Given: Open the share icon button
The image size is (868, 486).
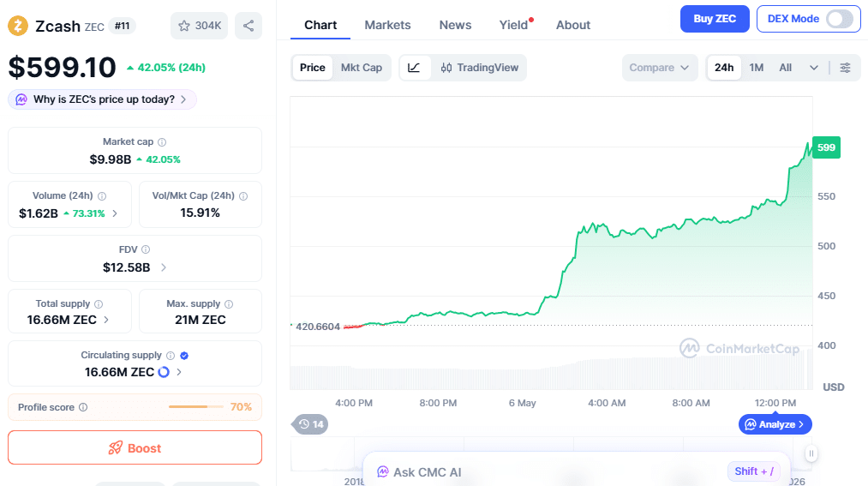Looking at the screenshot, I should click(248, 26).
